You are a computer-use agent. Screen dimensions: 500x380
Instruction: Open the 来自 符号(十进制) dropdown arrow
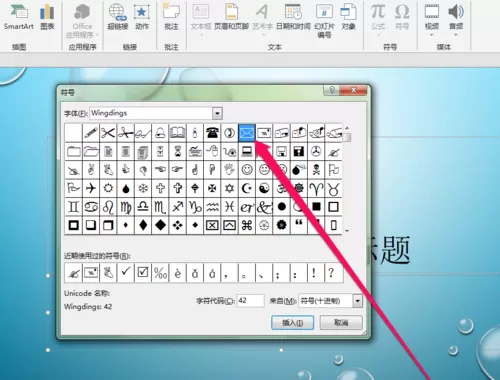coord(358,301)
